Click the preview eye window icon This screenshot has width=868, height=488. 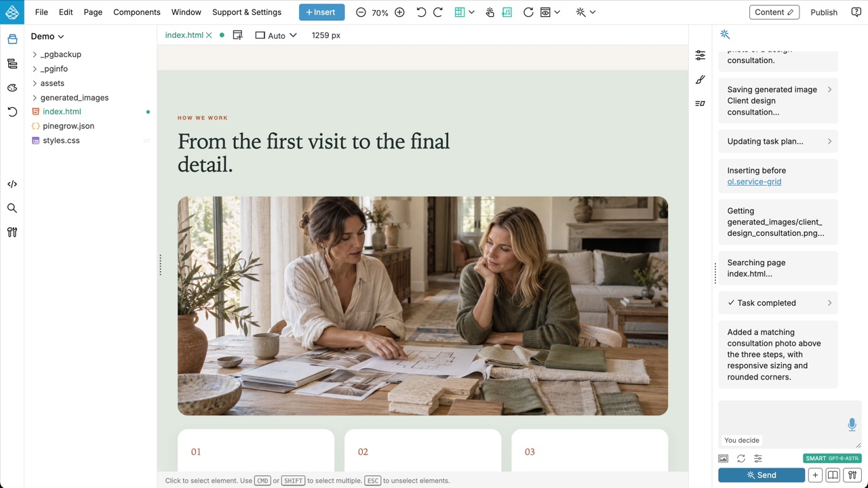tap(545, 12)
